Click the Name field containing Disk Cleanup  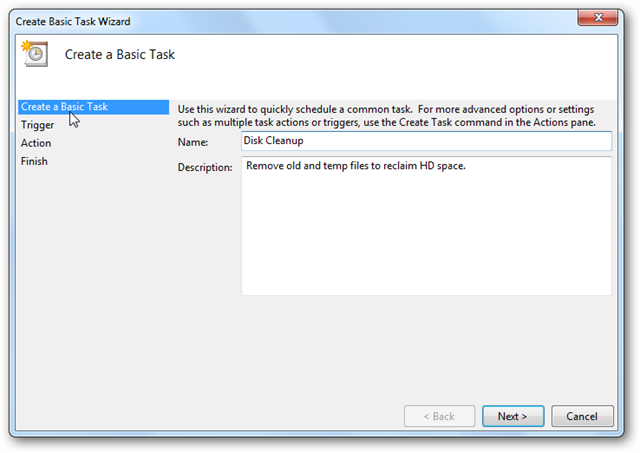point(426,141)
